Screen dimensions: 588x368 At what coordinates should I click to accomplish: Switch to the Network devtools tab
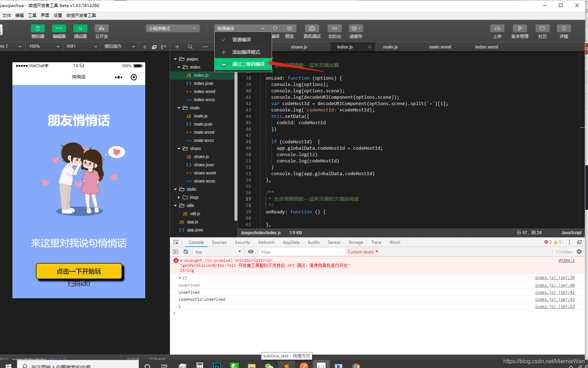(266, 242)
